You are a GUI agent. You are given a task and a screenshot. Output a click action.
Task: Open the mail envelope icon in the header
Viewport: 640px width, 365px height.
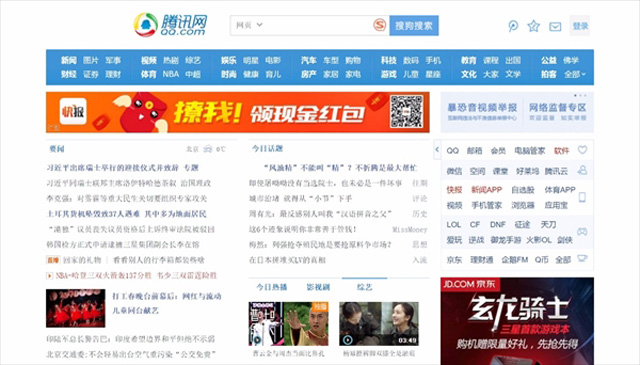[555, 27]
